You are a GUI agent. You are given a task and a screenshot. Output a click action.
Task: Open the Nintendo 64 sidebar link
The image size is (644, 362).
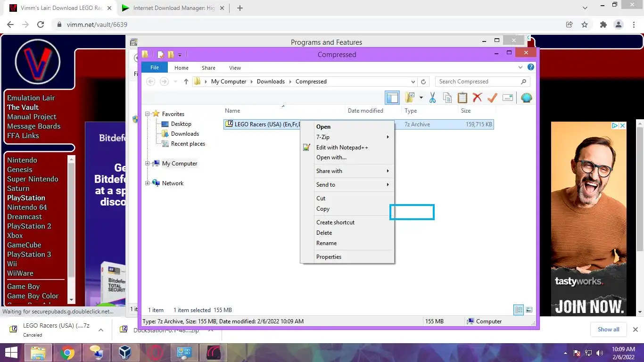[x=27, y=207]
